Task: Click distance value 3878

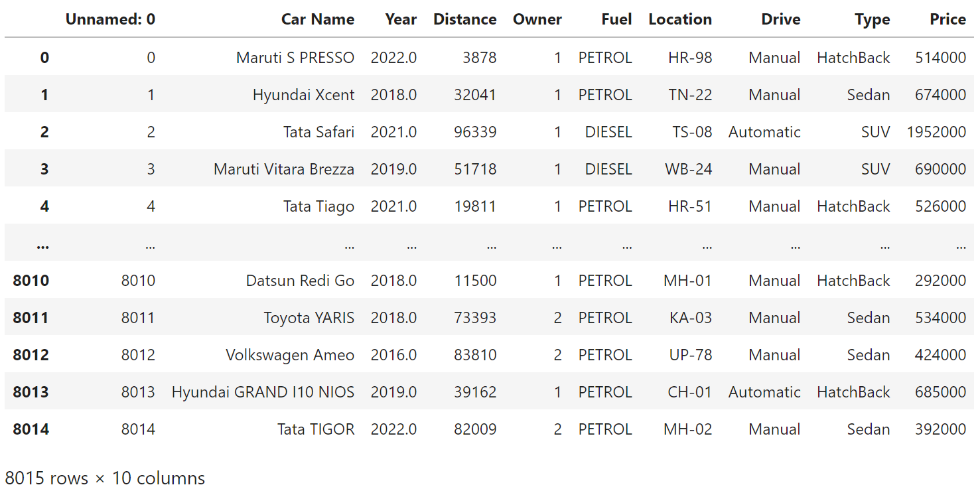Action: click(x=480, y=58)
